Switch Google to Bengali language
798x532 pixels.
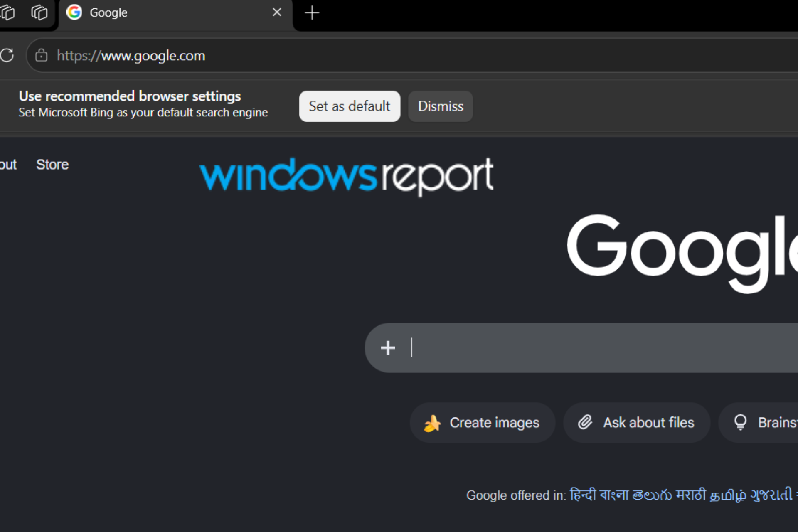(x=614, y=495)
